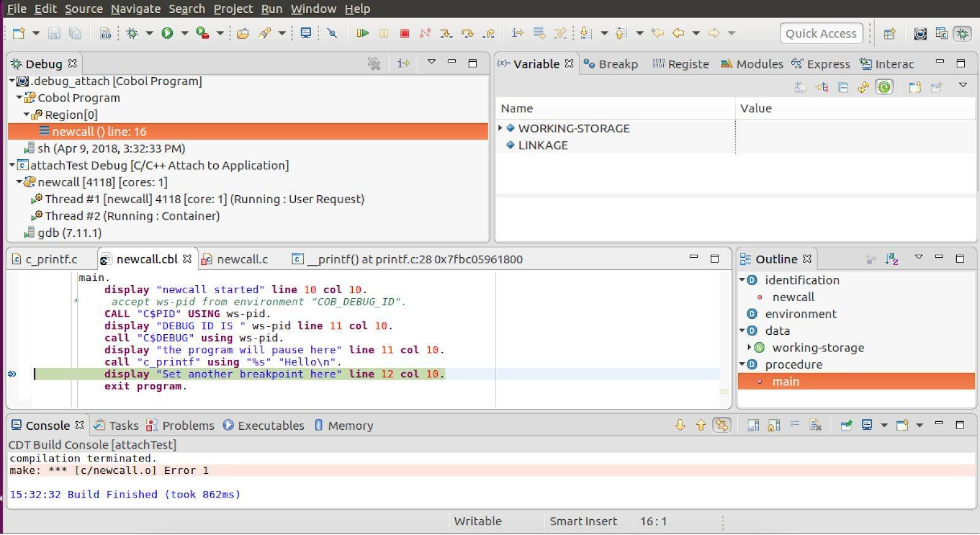The height and width of the screenshot is (535, 980).
Task: Toggle the highlighted refresh button in Variables toolbar
Action: (x=884, y=88)
